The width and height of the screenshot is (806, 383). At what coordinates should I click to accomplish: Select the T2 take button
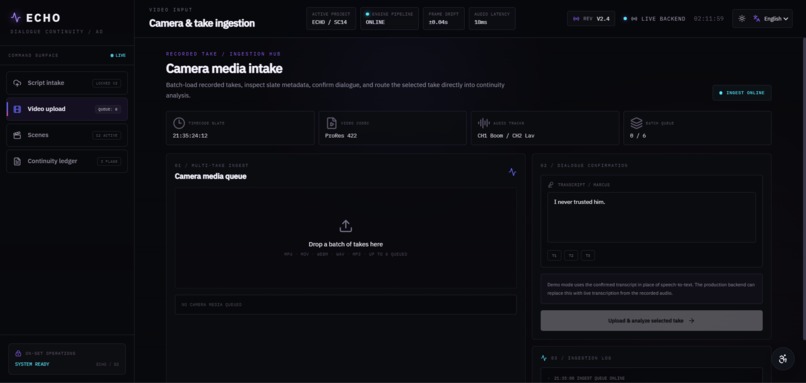tap(571, 256)
